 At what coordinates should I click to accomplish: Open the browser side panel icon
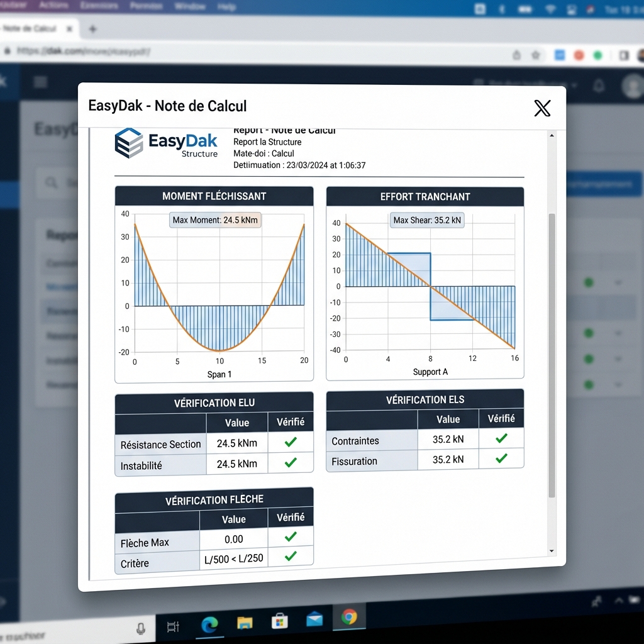click(x=624, y=55)
